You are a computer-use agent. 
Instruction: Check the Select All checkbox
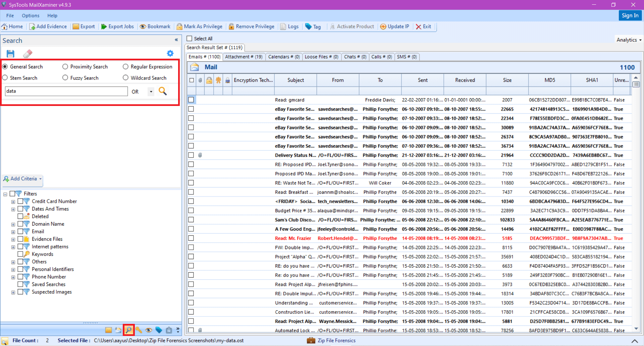(x=190, y=38)
